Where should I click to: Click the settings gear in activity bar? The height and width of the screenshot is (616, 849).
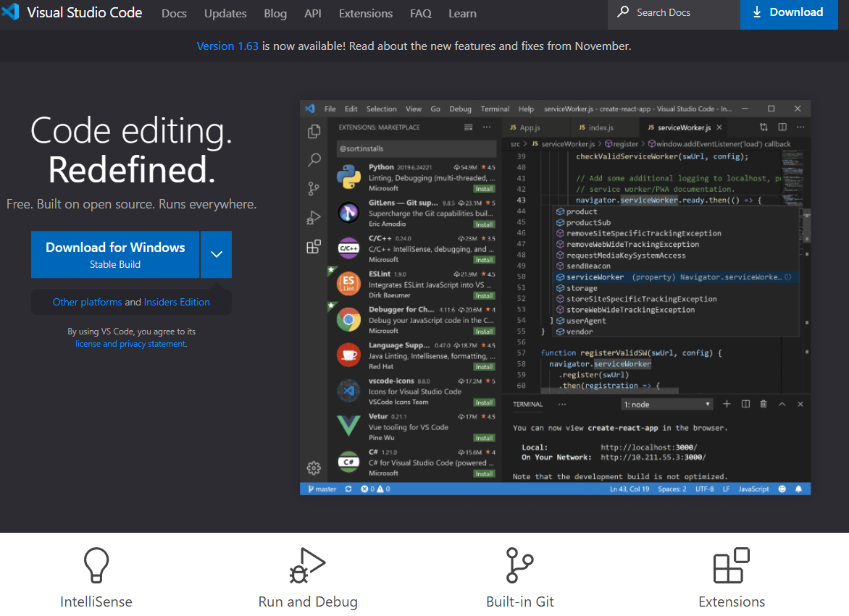[314, 468]
